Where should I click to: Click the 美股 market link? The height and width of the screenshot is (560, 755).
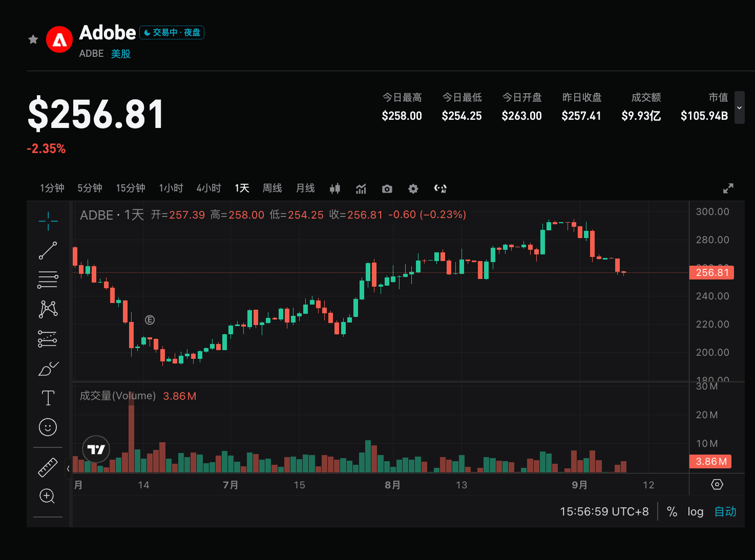click(121, 54)
